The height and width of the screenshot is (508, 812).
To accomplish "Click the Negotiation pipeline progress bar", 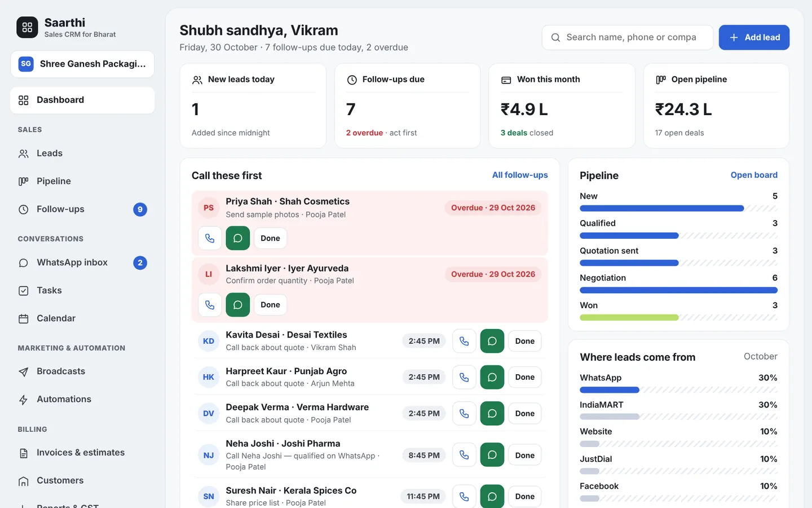I will [679, 290].
